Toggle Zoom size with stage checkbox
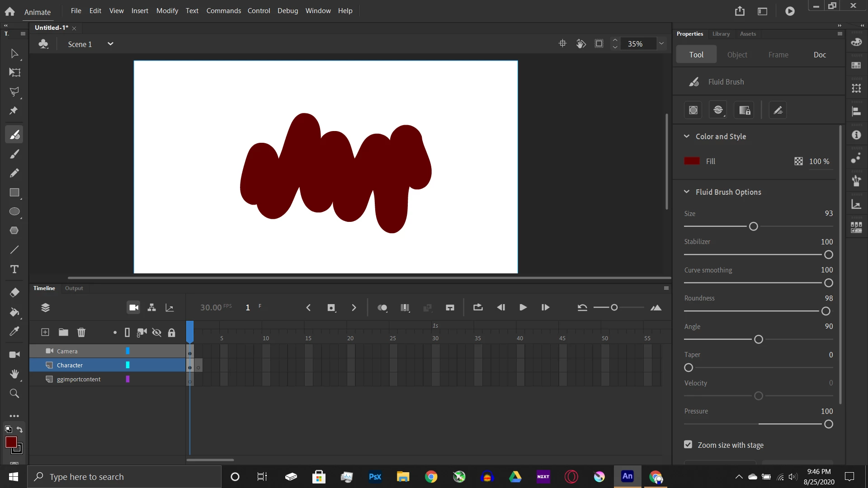The width and height of the screenshot is (868, 488). tap(688, 445)
